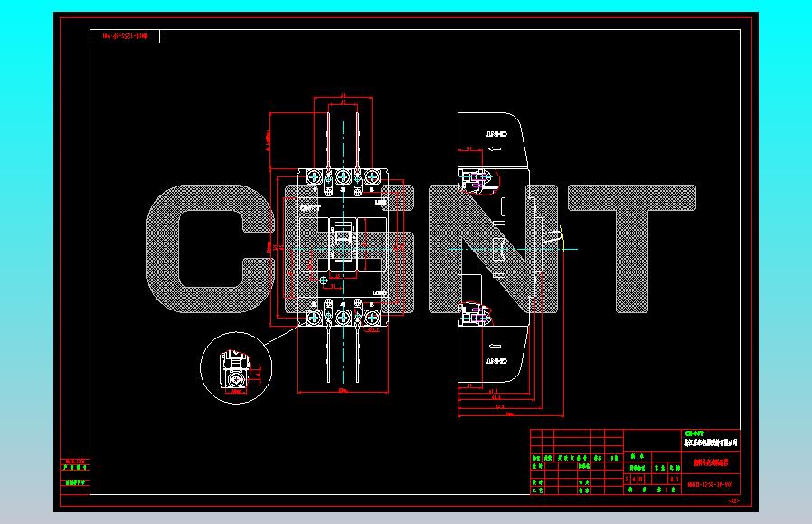Click the bottom-left terminal screw symbol

(x=313, y=317)
